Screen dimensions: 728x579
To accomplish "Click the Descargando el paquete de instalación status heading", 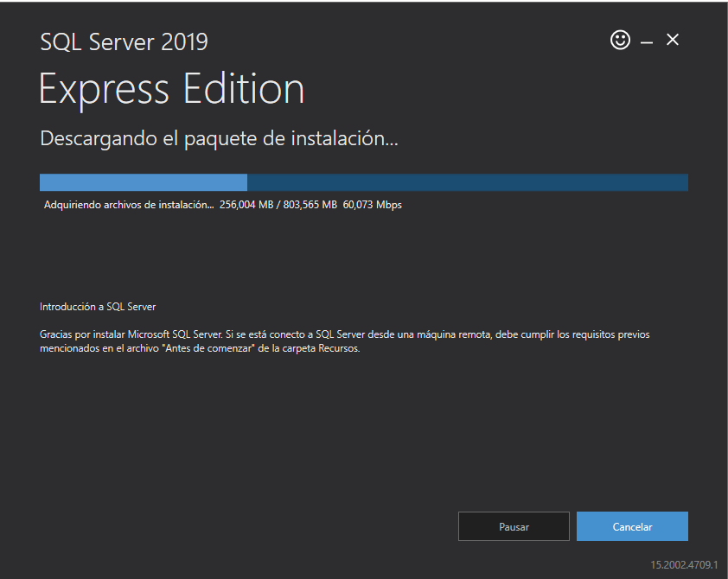I will click(x=219, y=139).
